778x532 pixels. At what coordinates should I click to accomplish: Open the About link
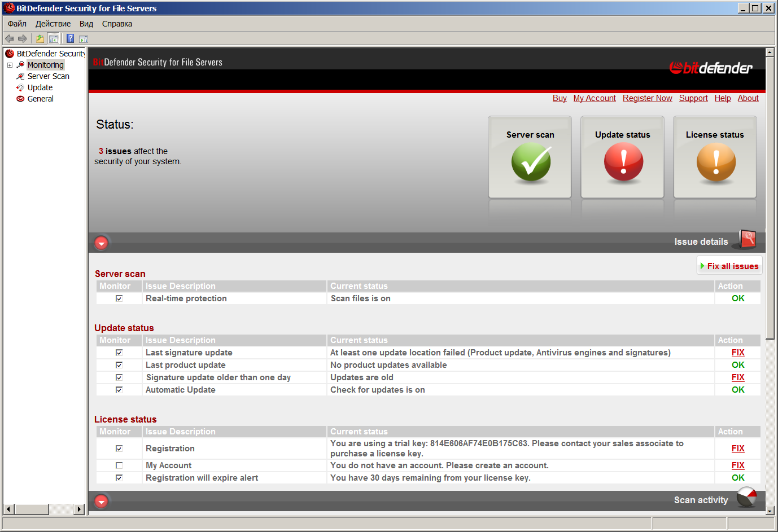(748, 98)
